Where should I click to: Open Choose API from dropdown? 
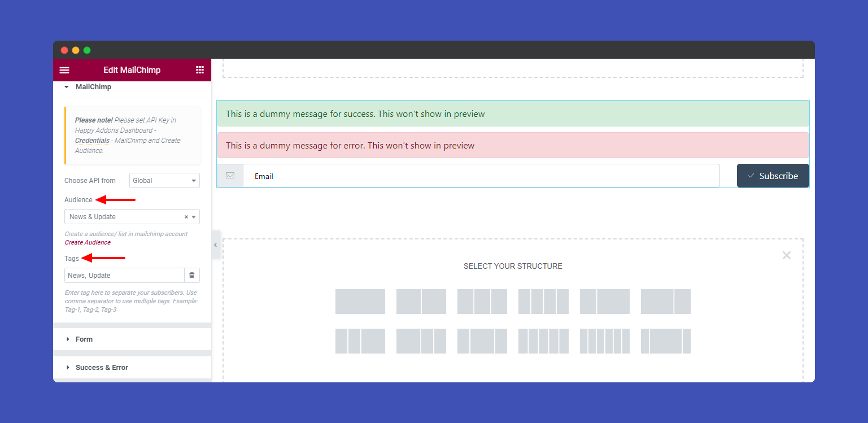pos(164,181)
